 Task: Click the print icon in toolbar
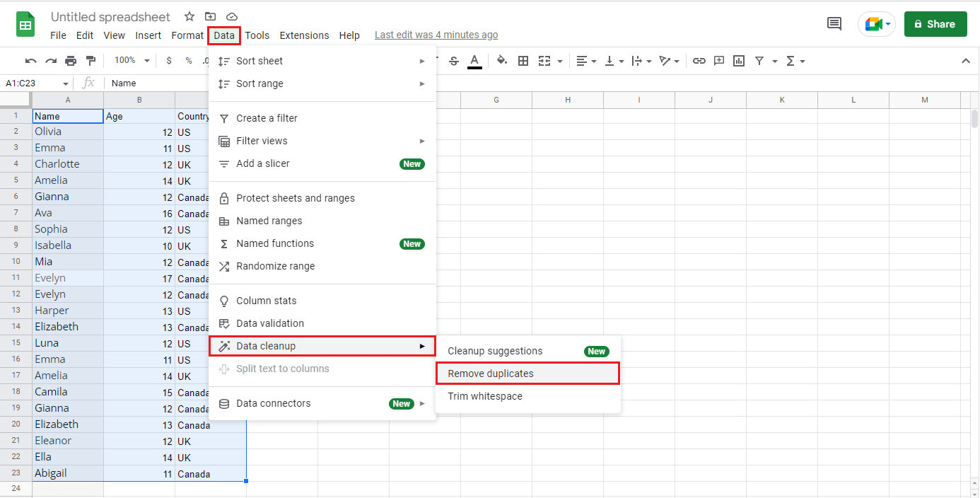71,61
